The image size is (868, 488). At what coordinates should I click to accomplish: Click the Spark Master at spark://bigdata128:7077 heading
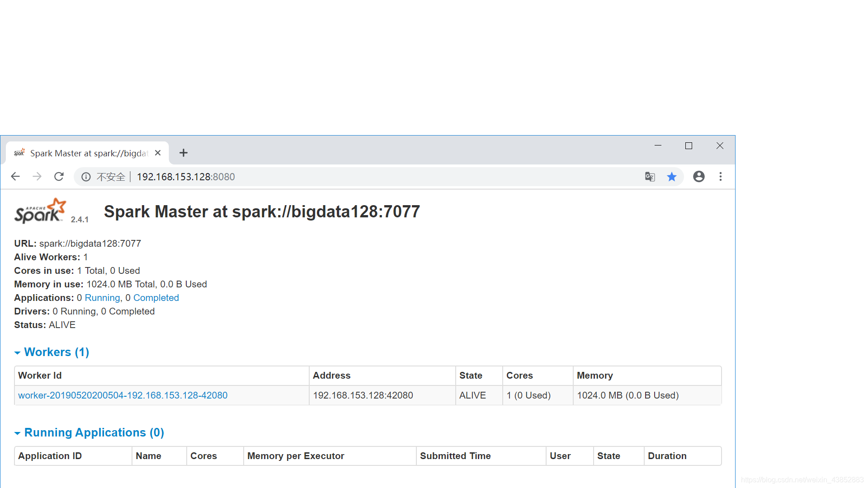262,211
